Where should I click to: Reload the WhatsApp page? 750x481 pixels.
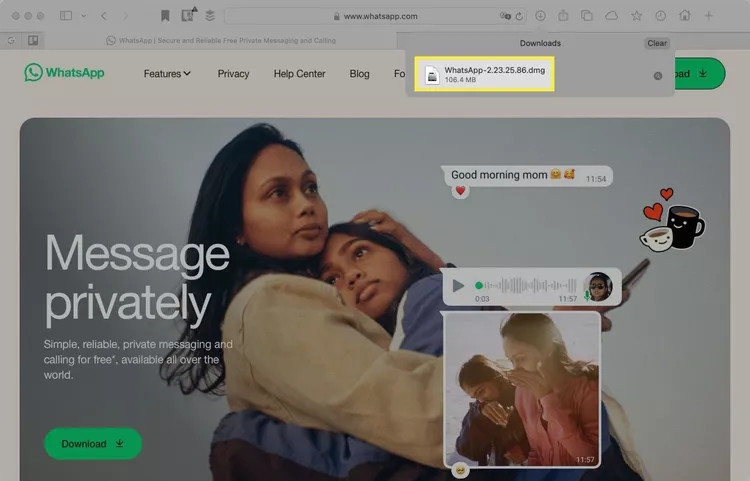[x=519, y=16]
